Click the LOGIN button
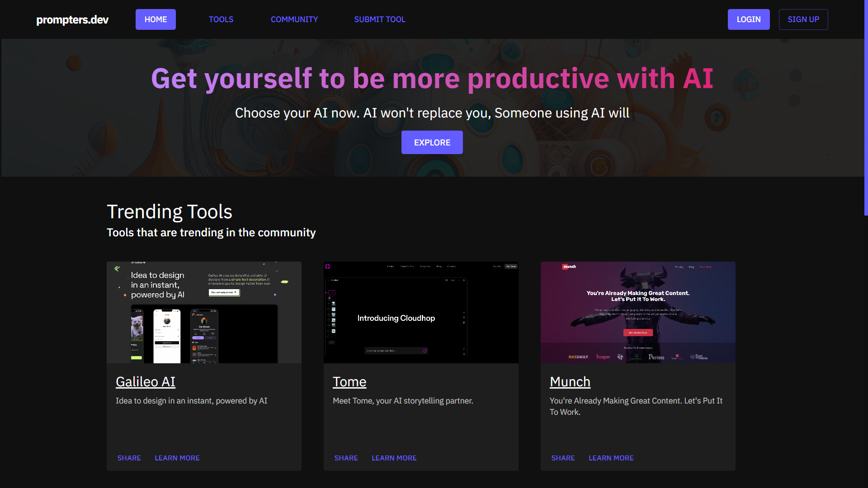This screenshot has width=868, height=488. click(749, 19)
